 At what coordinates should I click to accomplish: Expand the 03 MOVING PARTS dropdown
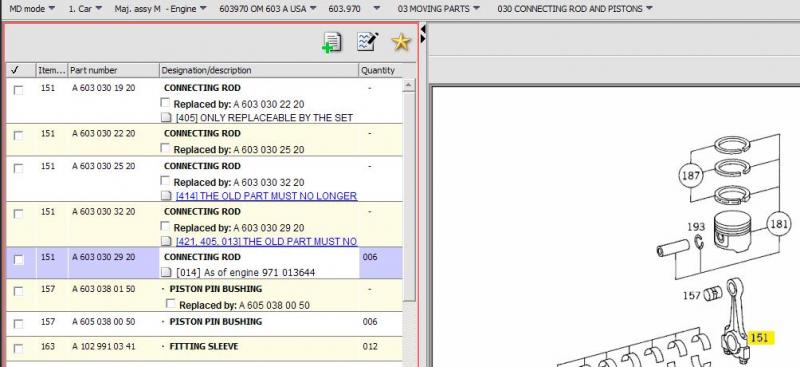pos(439,9)
